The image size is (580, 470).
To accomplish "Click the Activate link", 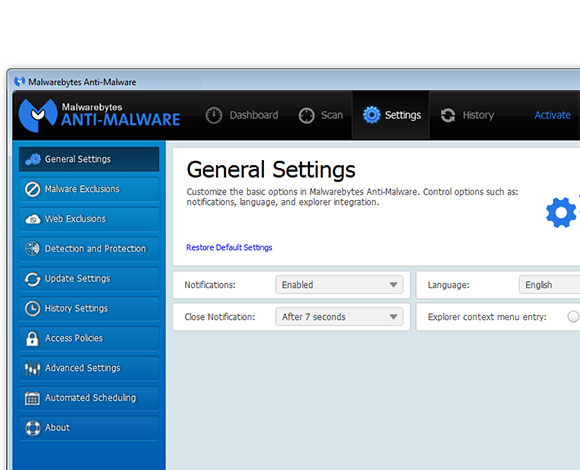I will point(552,115).
